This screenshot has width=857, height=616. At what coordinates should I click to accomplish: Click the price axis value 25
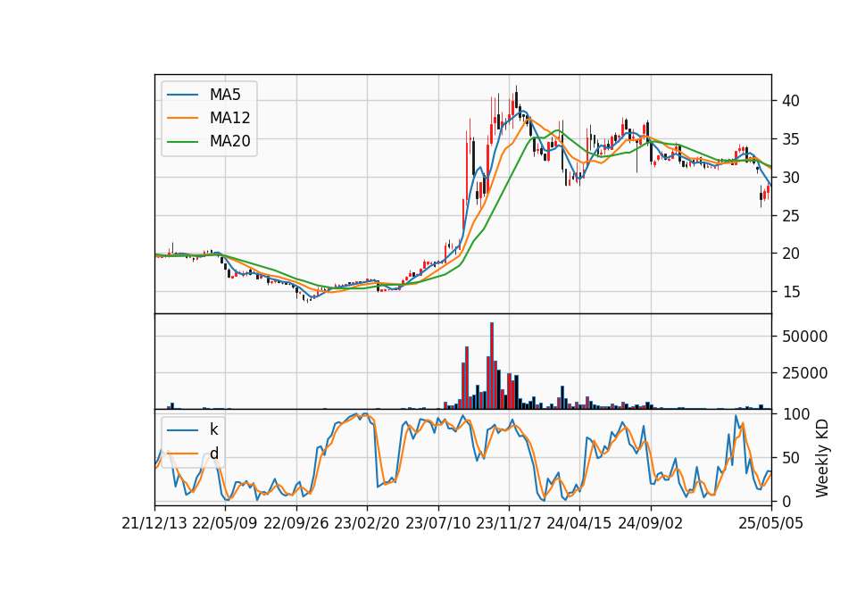pyautogui.click(x=791, y=216)
